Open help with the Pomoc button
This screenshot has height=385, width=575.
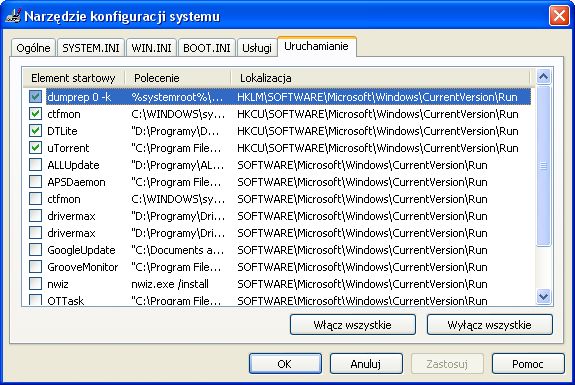pos(528,364)
